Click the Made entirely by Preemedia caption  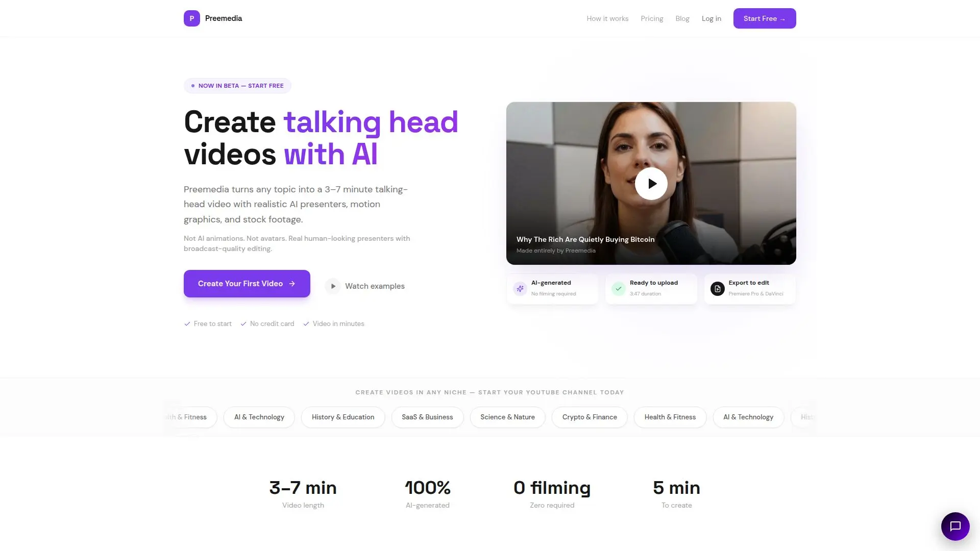click(x=556, y=251)
